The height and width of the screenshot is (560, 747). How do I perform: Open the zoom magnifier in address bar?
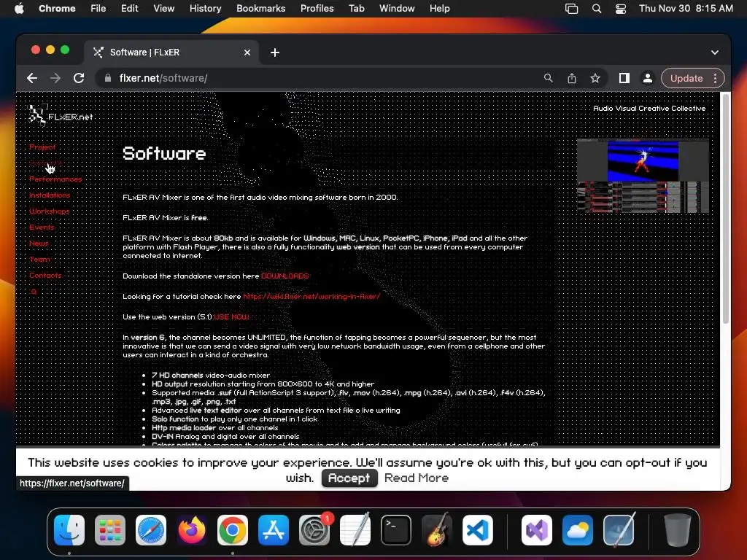coord(549,78)
